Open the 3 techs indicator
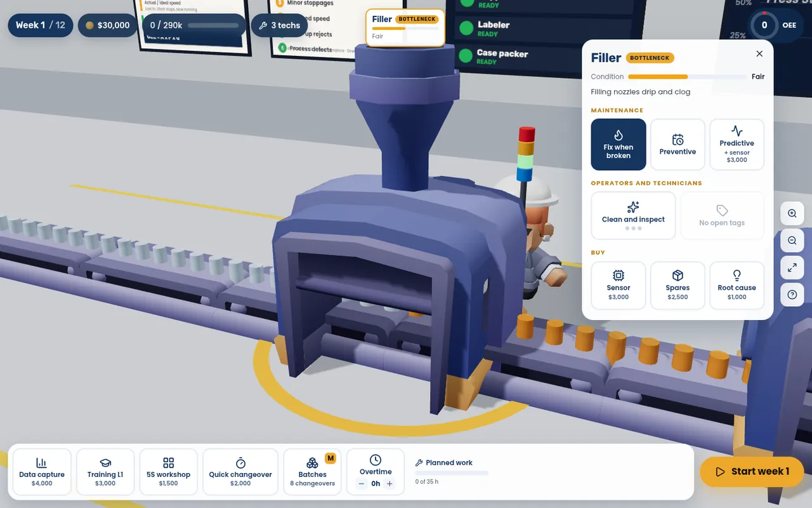Image resolution: width=812 pixels, height=508 pixels. (x=279, y=25)
